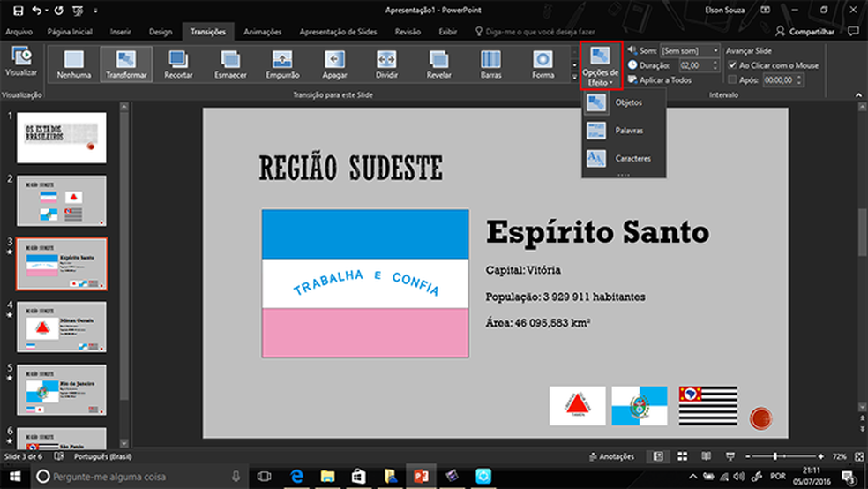
Task: Open the Windows Store taskbar icon
Action: coord(359,477)
